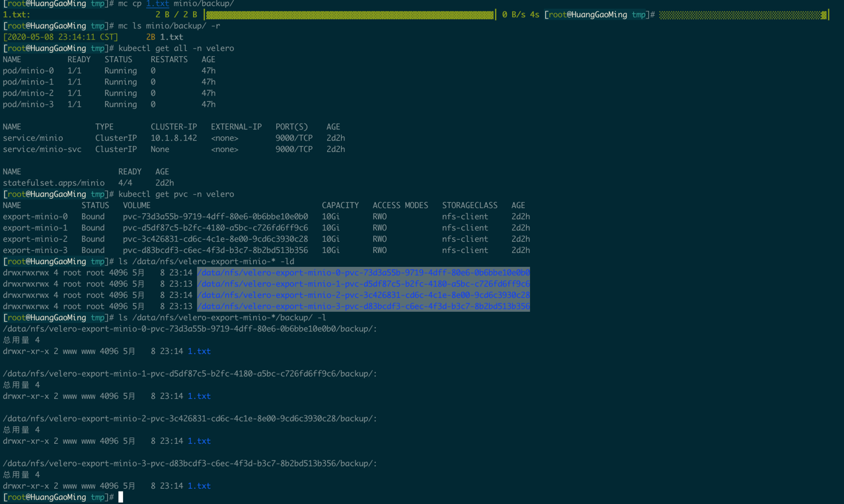
Task: Click blue 1.txt under minio-0 backup listing
Action: pyautogui.click(x=199, y=351)
